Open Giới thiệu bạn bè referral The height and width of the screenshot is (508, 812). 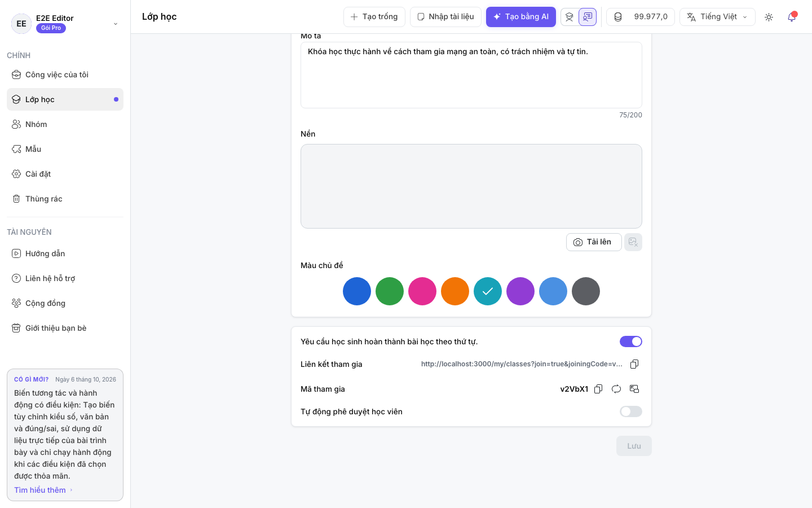(65, 328)
